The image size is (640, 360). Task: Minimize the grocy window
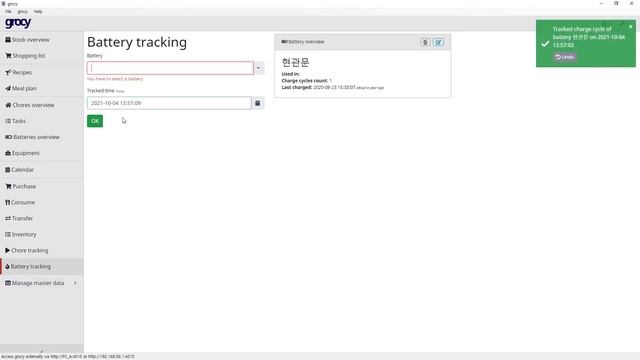coord(601,3)
